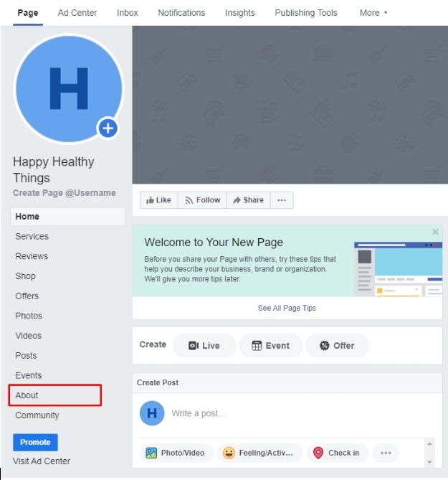Viewport: 448px width, 480px height.
Task: Click the blue Promote button
Action: pyautogui.click(x=35, y=443)
